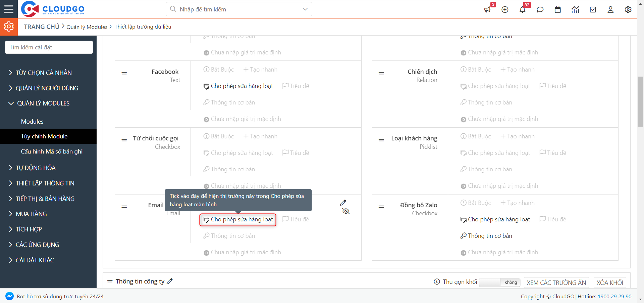Open the hamburger menu icon
The height and width of the screenshot is (303, 644).
(9, 9)
